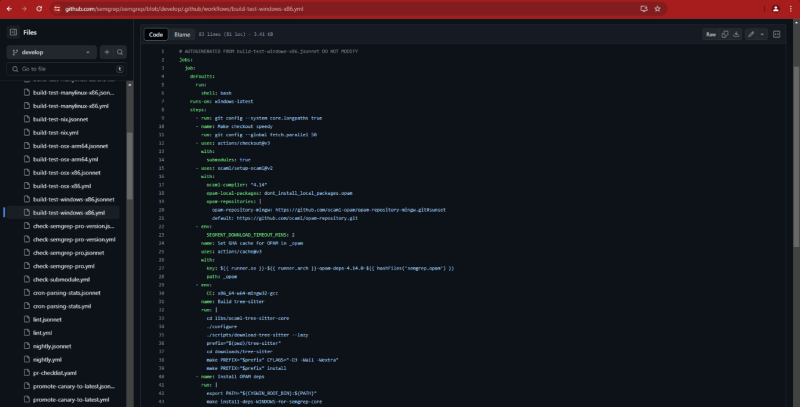Screen dimensions: 800x407
Task: Focus the Go to file input
Action: 66,68
